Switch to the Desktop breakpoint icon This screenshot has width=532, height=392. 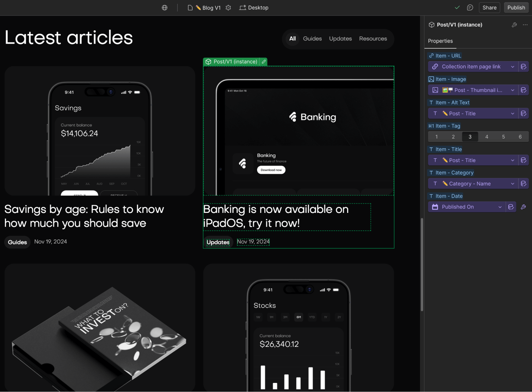point(242,8)
